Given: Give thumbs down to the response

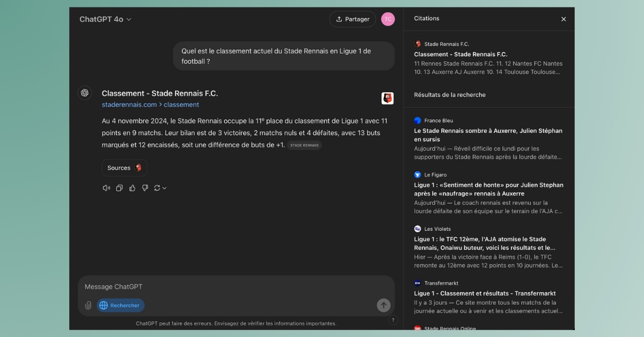Looking at the screenshot, I should 145,188.
